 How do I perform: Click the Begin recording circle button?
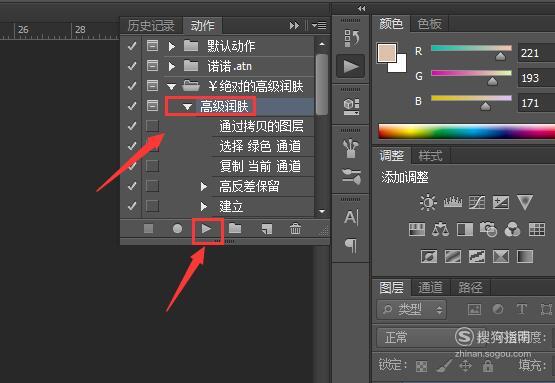[x=177, y=229]
